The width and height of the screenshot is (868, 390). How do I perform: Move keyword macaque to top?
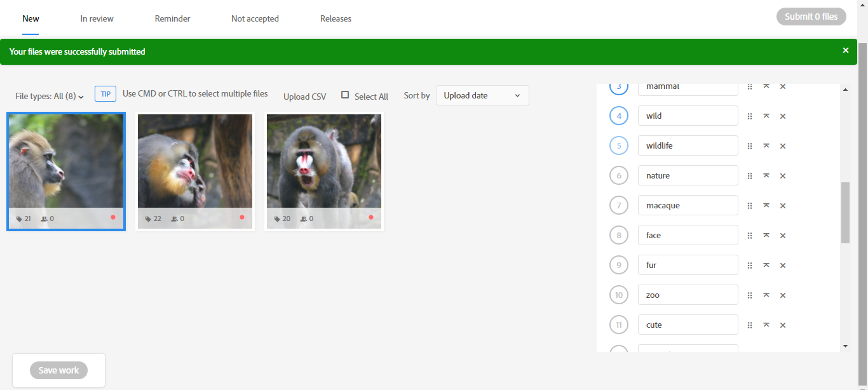pyautogui.click(x=766, y=205)
